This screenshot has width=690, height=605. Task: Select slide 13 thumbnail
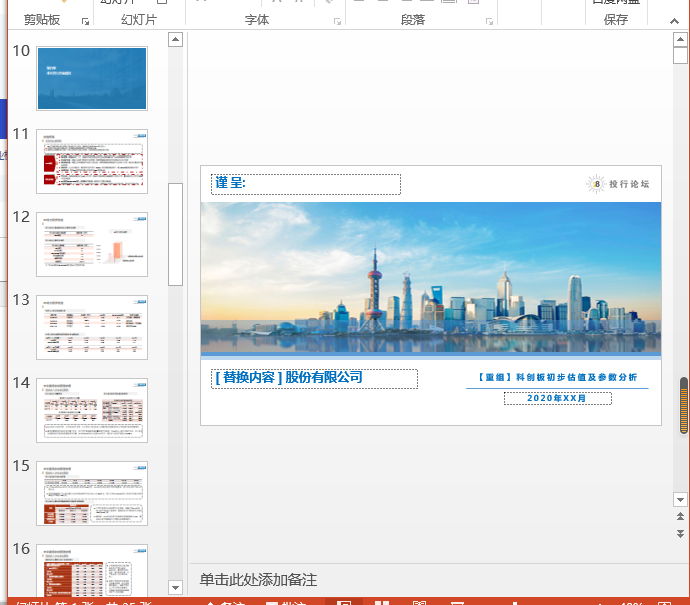click(x=92, y=327)
